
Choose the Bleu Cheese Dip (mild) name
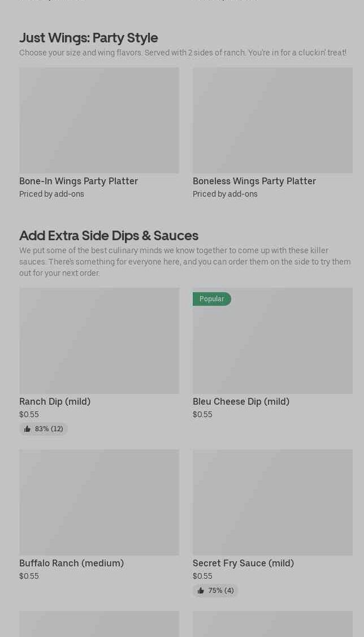pyautogui.click(x=241, y=402)
